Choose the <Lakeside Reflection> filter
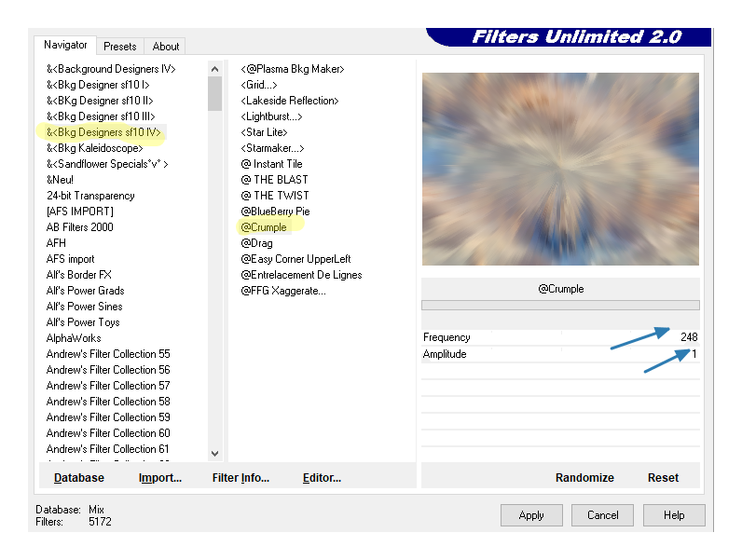 coord(290,101)
